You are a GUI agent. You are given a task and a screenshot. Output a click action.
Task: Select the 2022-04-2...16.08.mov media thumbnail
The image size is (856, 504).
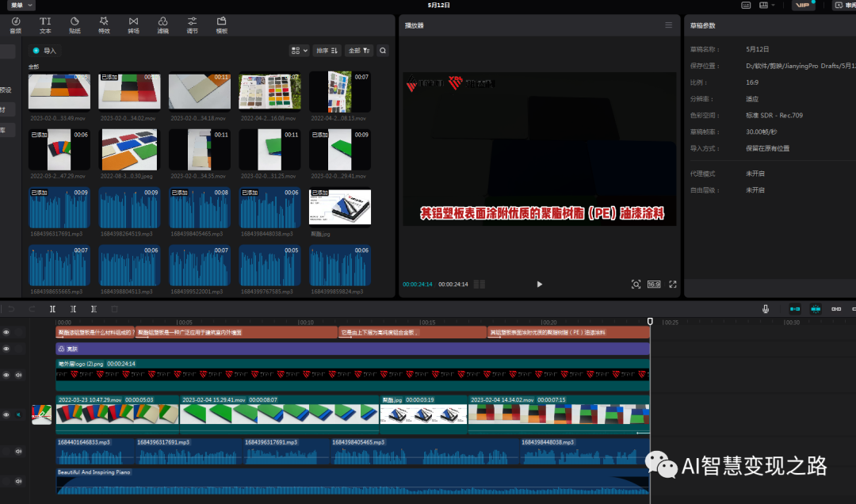pyautogui.click(x=269, y=92)
